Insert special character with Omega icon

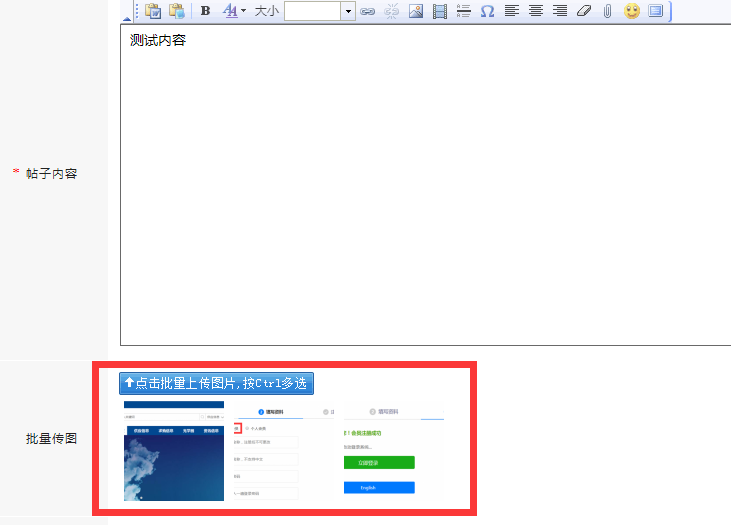pyautogui.click(x=487, y=11)
